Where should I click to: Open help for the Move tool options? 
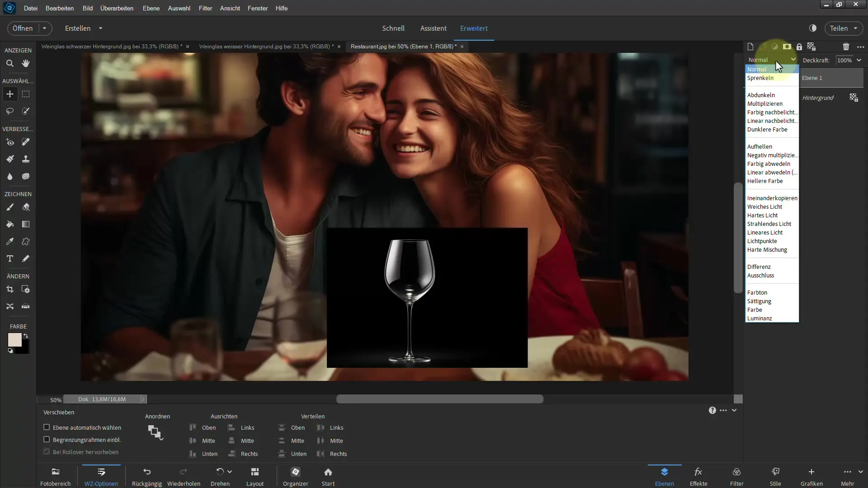(712, 410)
